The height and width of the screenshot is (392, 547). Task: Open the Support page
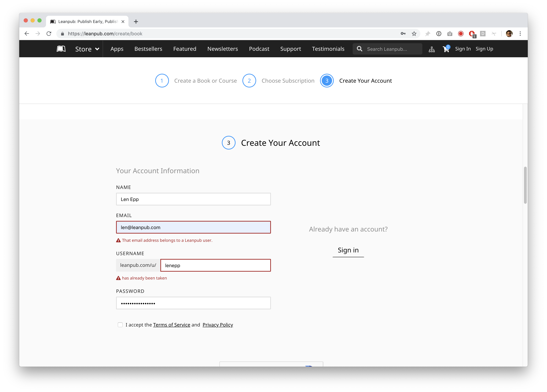(291, 49)
